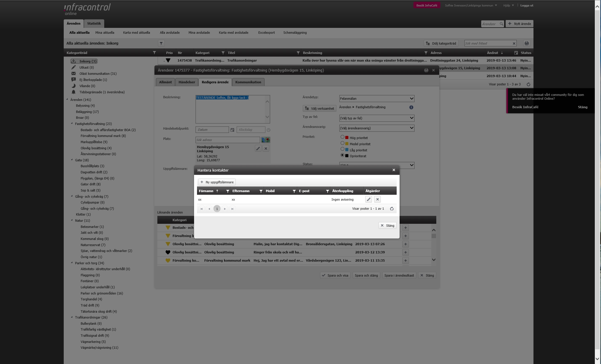Select Hög prioritet radio button
This screenshot has height=364, width=601.
[x=342, y=137]
